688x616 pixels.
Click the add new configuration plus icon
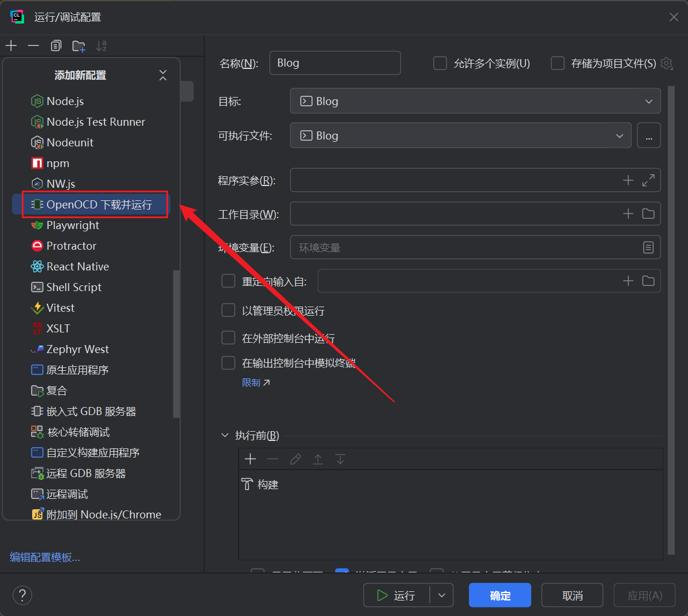(x=11, y=46)
